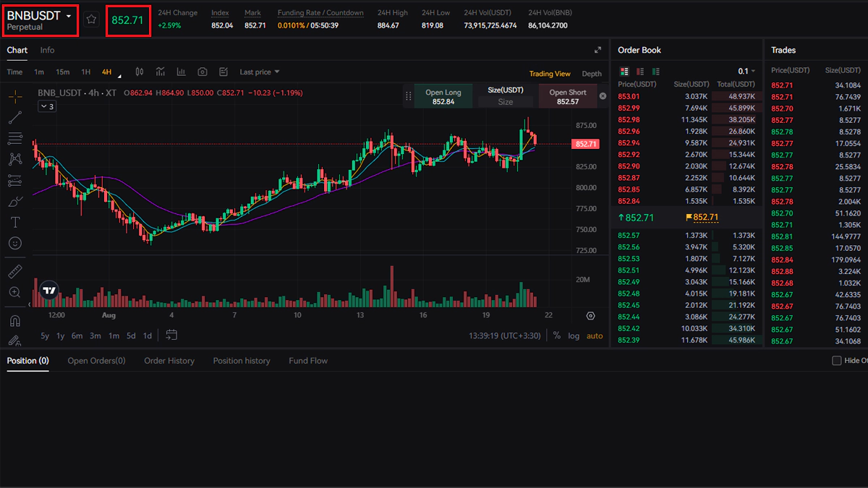This screenshot has height=488, width=868.
Task: Open the emoji icons tool
Action: tap(15, 243)
